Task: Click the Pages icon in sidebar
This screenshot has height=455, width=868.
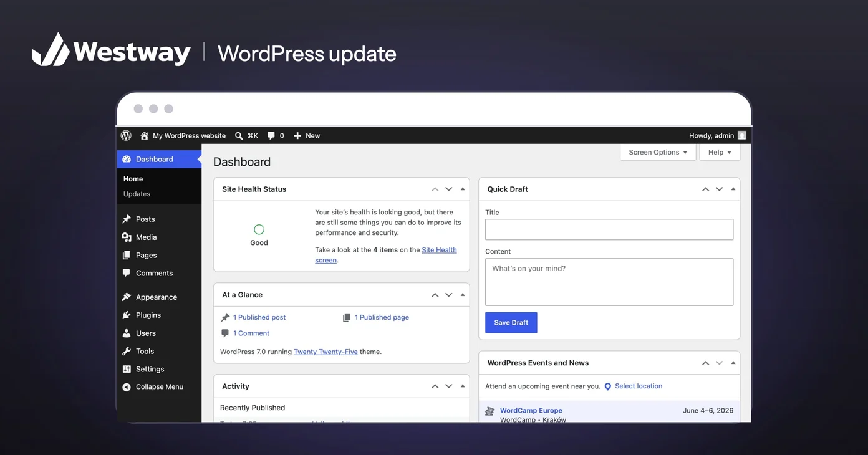Action: coord(127,255)
